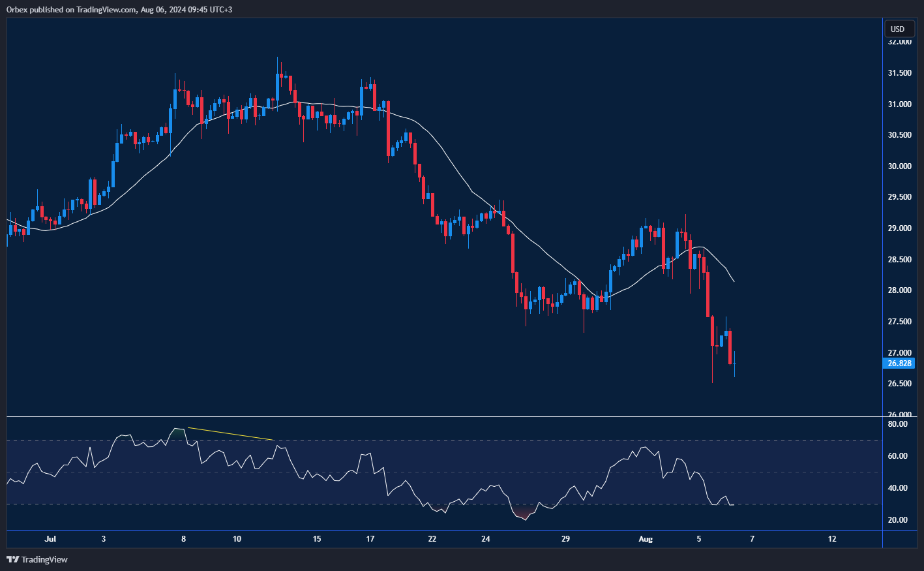Click the 26.500 level on the price scale

(x=899, y=384)
